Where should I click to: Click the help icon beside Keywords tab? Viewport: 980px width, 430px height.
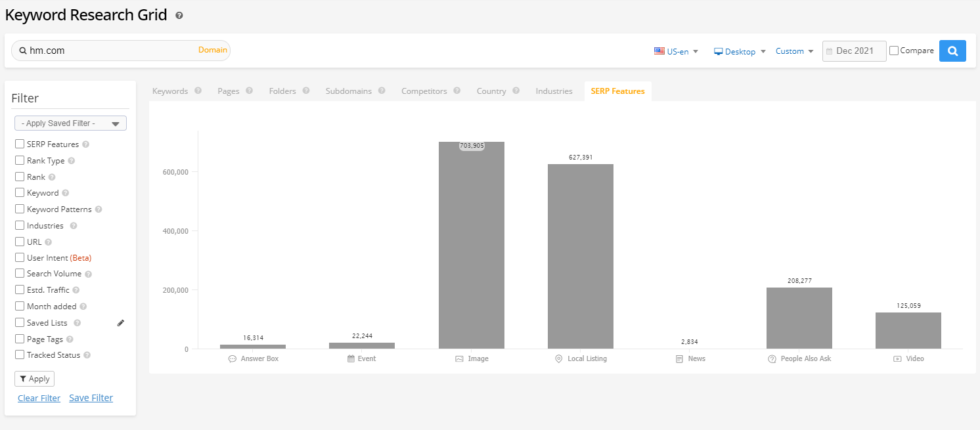pyautogui.click(x=198, y=91)
